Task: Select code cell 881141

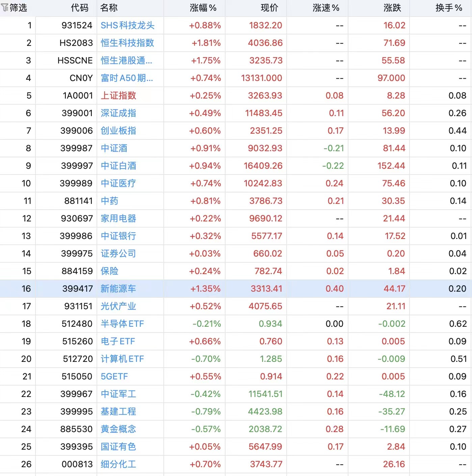Action: click(78, 201)
